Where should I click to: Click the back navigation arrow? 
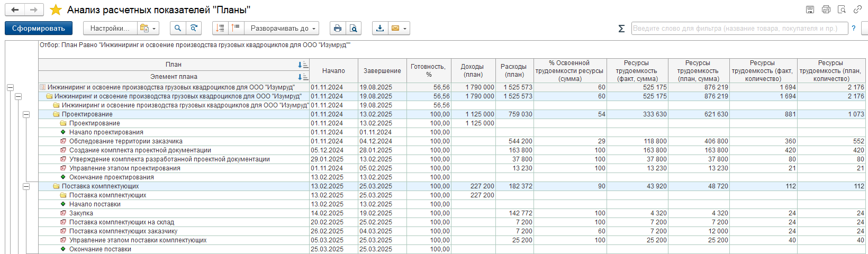point(15,10)
